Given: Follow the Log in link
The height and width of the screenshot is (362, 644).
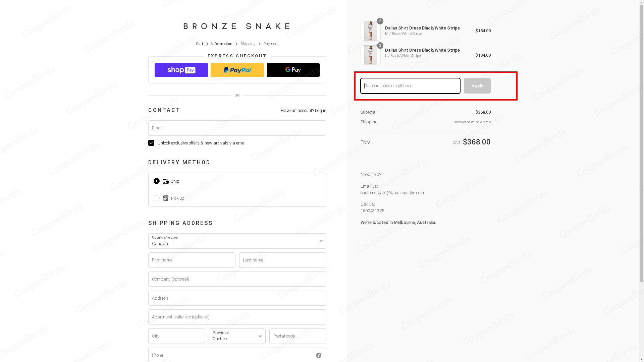Looking at the screenshot, I should click(320, 111).
